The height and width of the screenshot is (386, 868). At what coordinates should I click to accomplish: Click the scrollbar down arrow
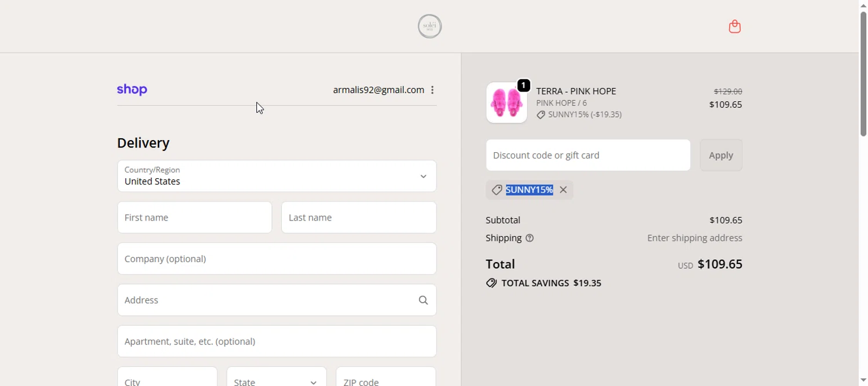pyautogui.click(x=863, y=380)
